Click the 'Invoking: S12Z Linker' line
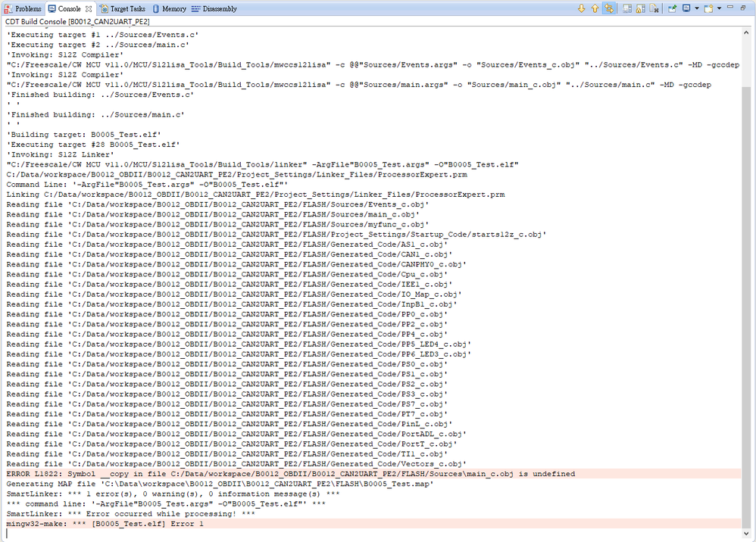 point(61,154)
